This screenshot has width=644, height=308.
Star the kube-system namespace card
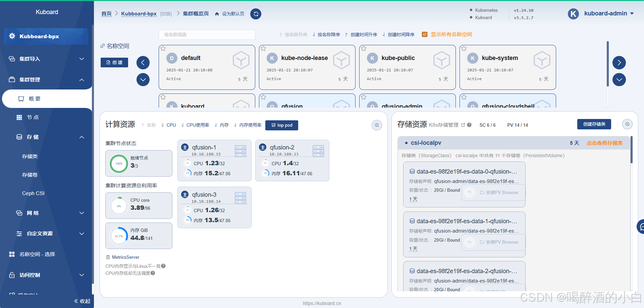(x=464, y=49)
